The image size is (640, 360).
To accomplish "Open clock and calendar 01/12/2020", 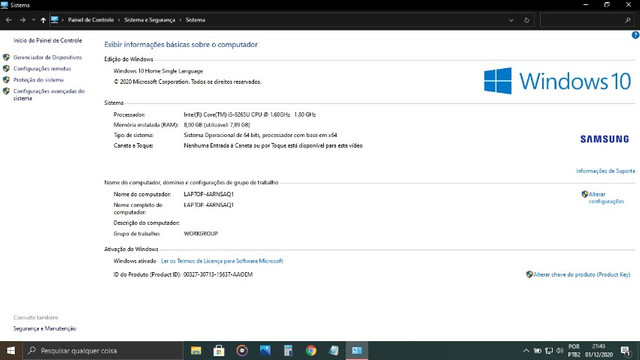I will [599, 351].
